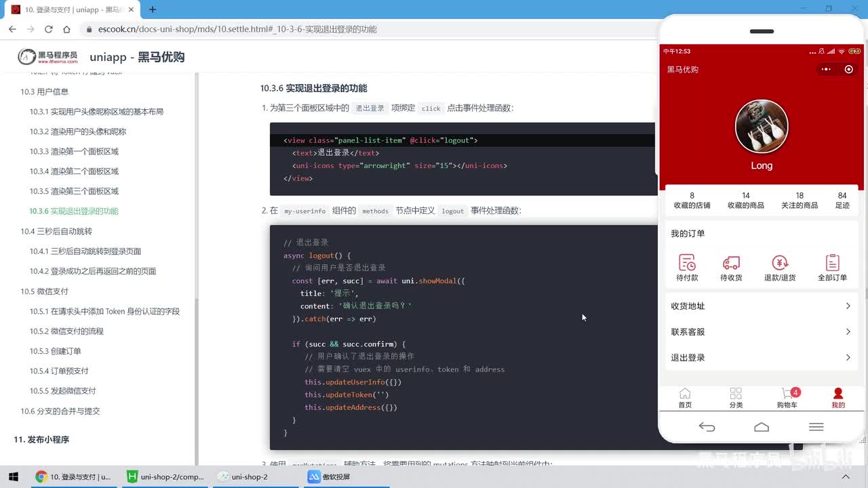Close mini program with the circle target icon
Viewport: 868px width, 488px height.
(x=848, y=69)
